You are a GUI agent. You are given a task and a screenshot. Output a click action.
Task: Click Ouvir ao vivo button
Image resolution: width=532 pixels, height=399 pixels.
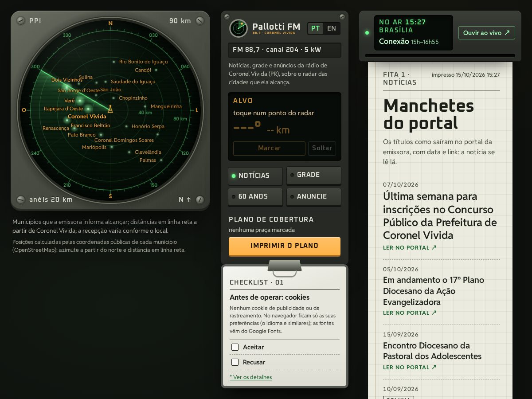coord(487,33)
